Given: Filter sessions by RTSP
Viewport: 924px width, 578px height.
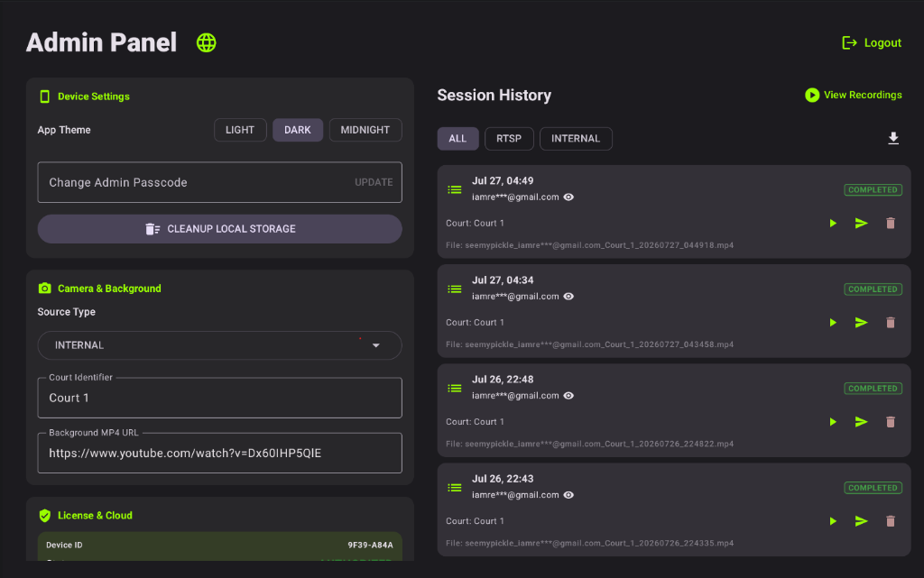Looking at the screenshot, I should [x=509, y=138].
